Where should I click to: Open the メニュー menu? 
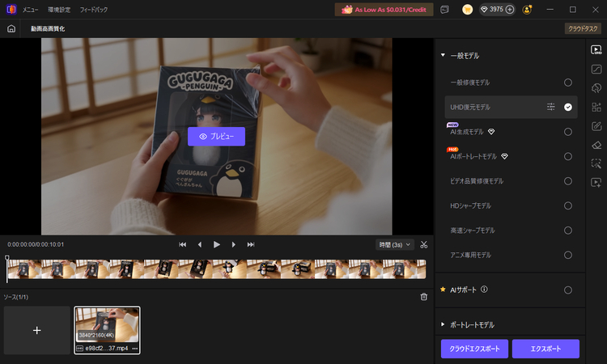[x=30, y=10]
